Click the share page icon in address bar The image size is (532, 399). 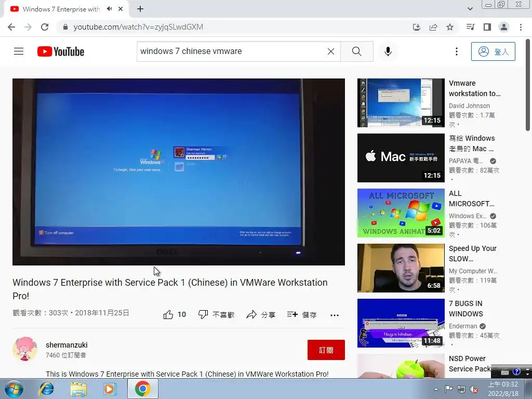pyautogui.click(x=433, y=27)
